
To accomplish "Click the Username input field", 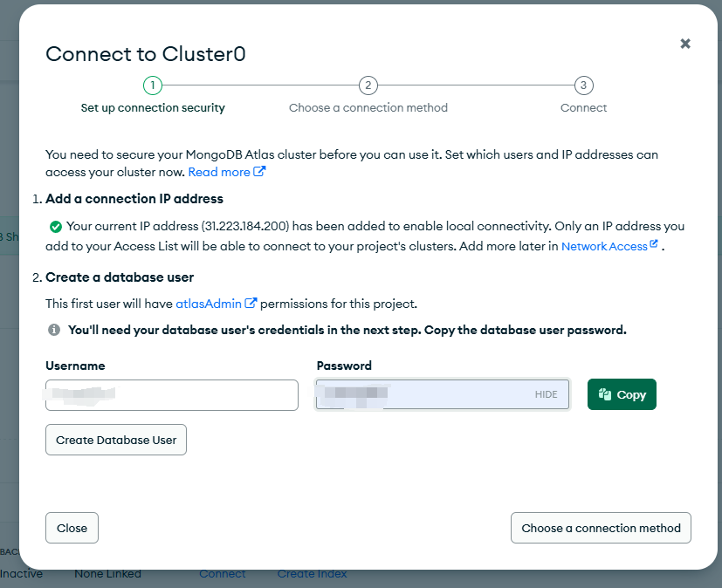I will click(x=172, y=395).
